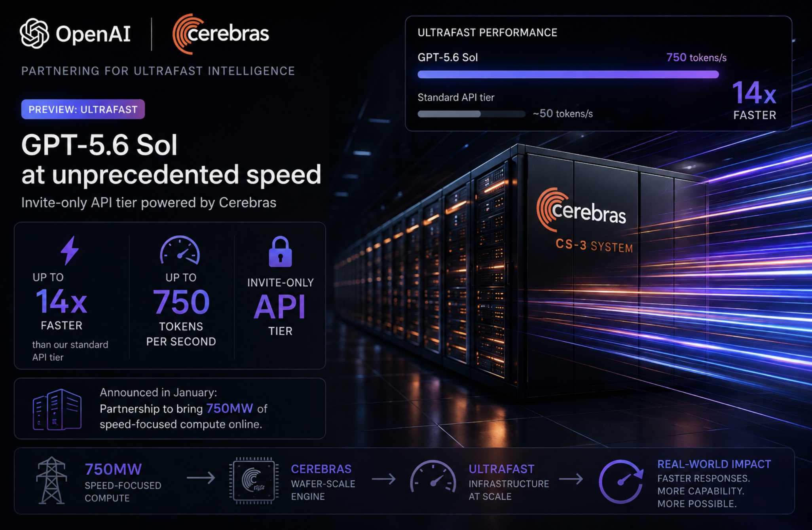The width and height of the screenshot is (812, 530).
Task: Click "speed-focused compute online." text line
Action: (181, 424)
